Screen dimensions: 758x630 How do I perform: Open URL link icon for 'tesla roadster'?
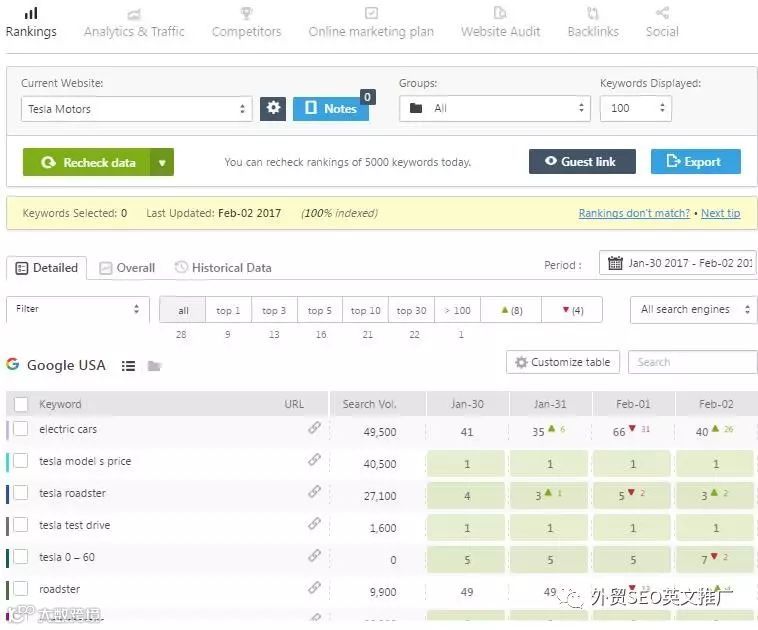pos(314,491)
